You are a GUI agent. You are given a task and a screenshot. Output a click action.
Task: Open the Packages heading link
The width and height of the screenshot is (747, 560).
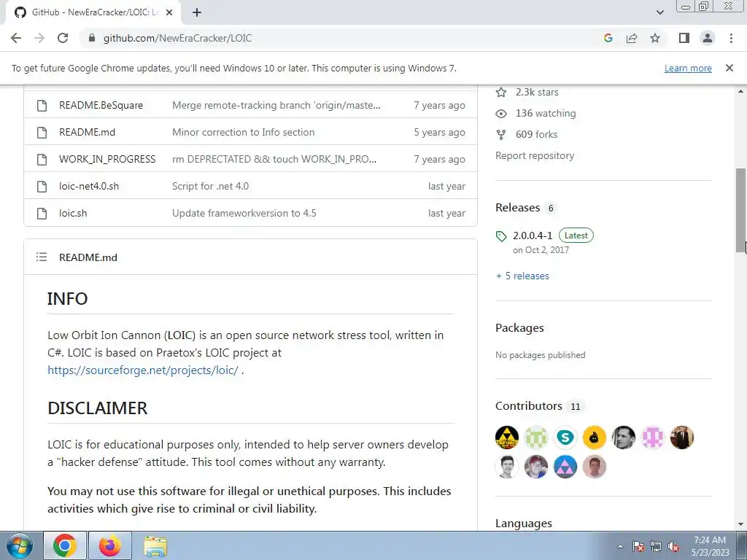pos(519,327)
